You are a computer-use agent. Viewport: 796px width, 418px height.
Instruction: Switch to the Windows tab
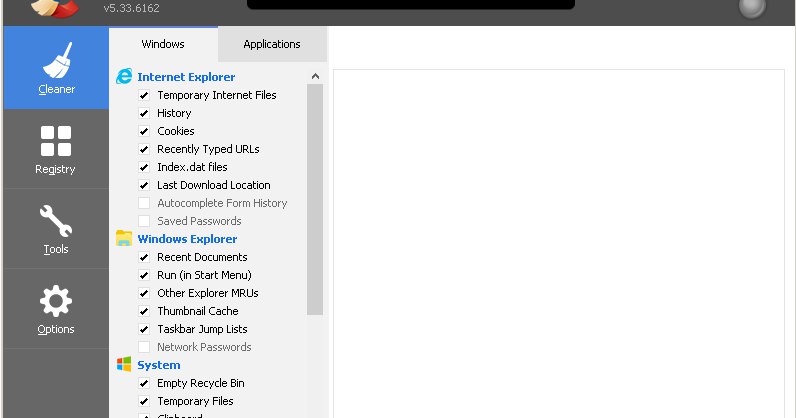(163, 44)
